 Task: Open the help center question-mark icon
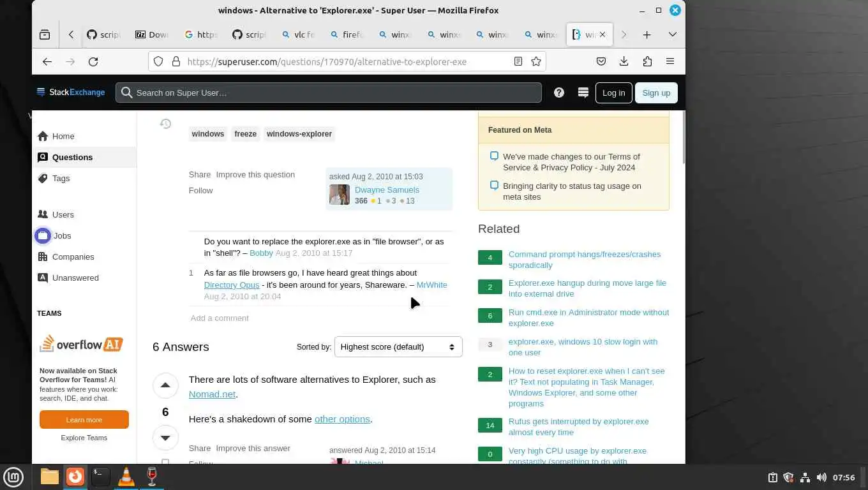(559, 93)
